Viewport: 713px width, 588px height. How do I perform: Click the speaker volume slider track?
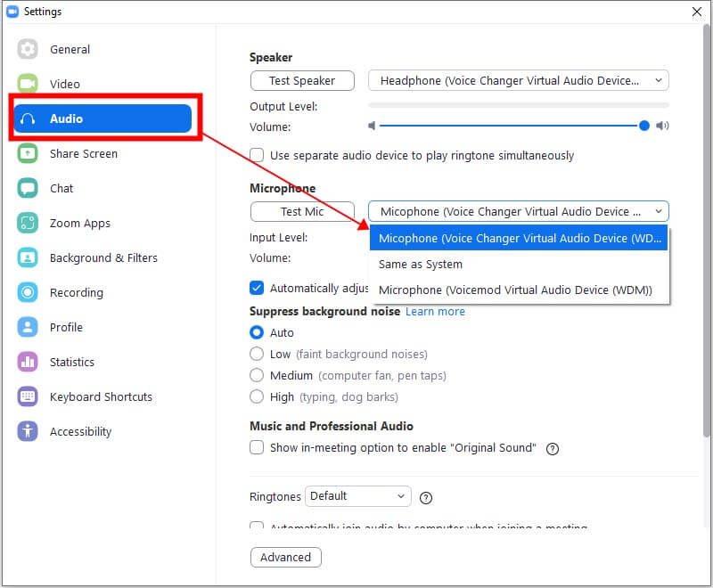click(508, 126)
